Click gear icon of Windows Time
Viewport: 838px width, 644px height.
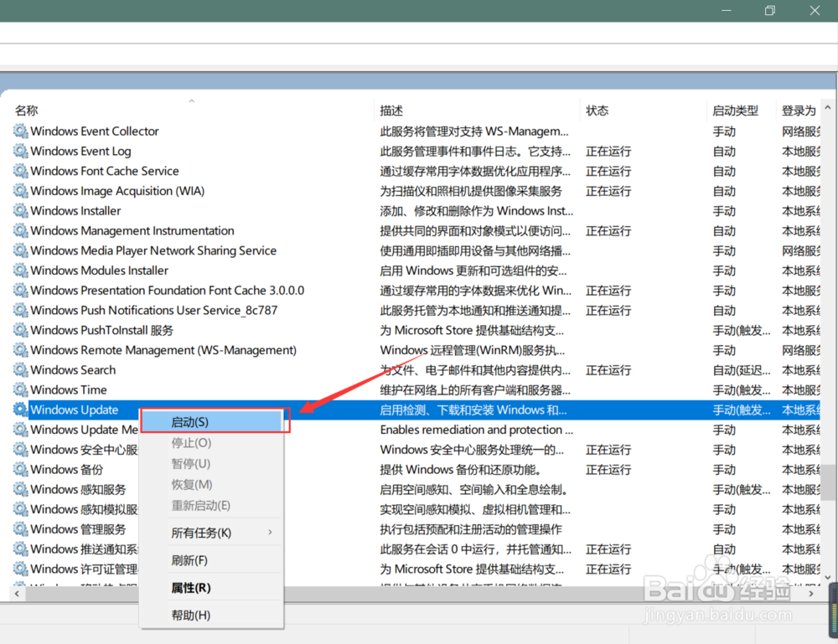pyautogui.click(x=20, y=389)
